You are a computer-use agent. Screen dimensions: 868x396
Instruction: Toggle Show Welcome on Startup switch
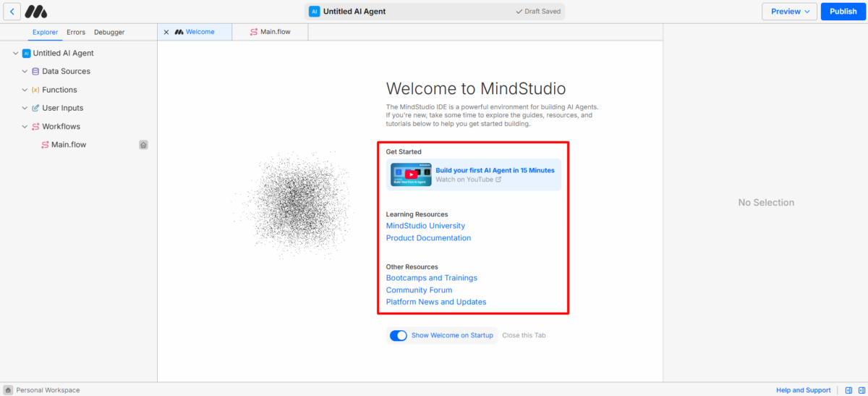coord(399,335)
